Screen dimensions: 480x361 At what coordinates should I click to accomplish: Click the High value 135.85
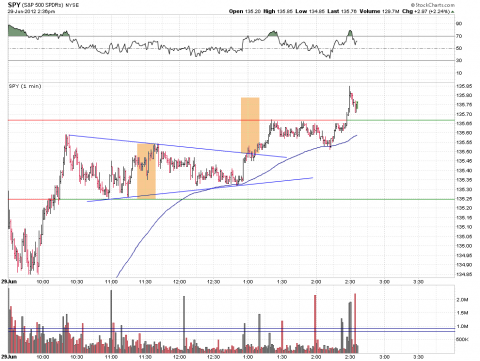(x=285, y=11)
